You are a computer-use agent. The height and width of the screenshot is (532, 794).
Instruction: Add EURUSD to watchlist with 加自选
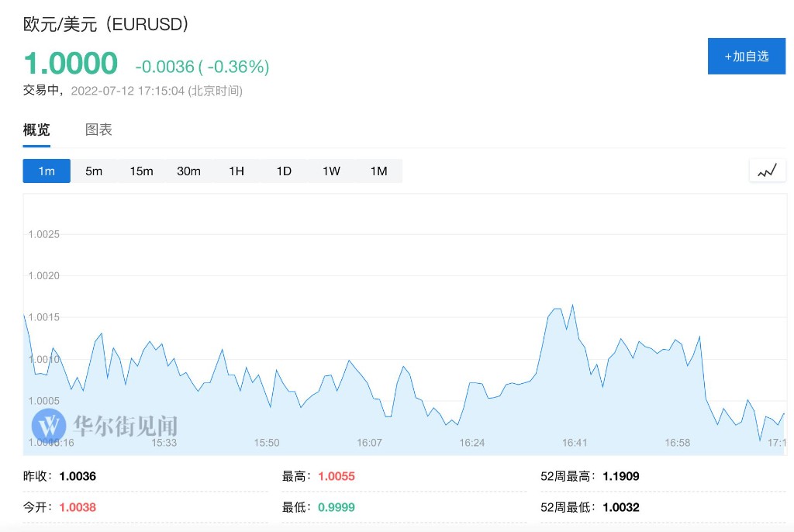pyautogui.click(x=746, y=57)
